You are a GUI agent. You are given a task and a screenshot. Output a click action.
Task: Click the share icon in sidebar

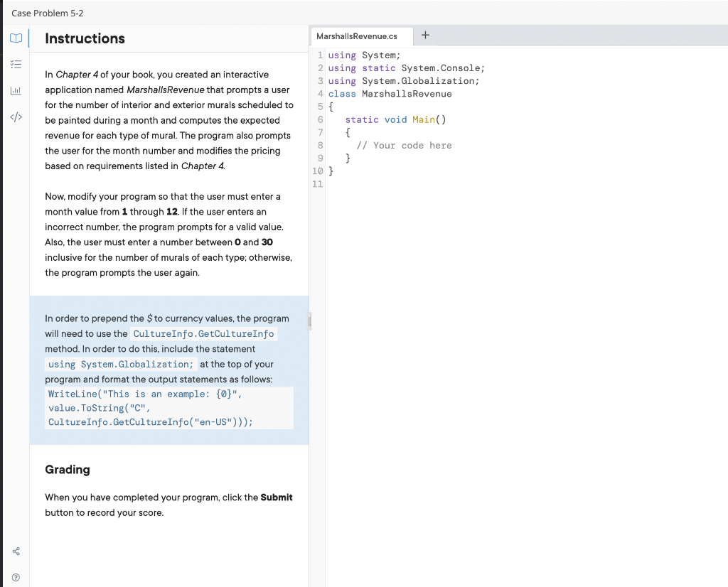click(x=16, y=551)
